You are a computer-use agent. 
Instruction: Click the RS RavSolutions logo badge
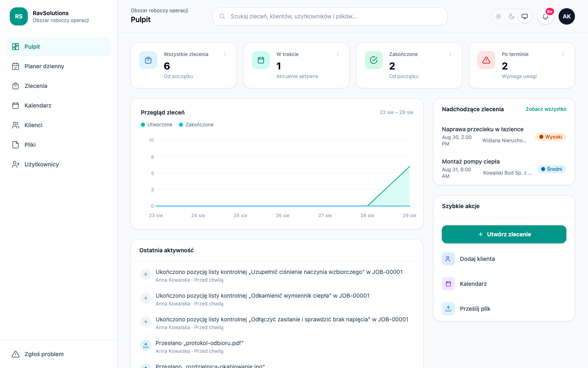pyautogui.click(x=19, y=16)
